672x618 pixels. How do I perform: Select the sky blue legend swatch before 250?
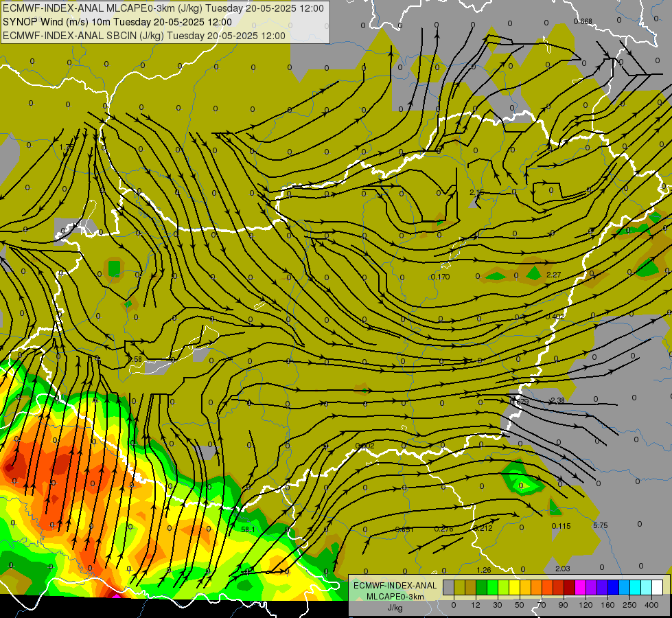point(625,587)
